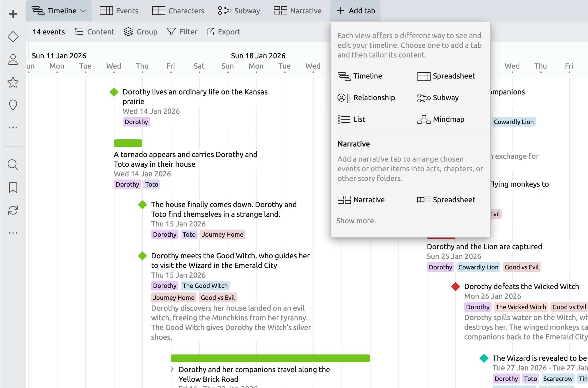Viewport: 588px width, 388px height.
Task: Click the sync refresh sidebar icon
Action: (13, 210)
